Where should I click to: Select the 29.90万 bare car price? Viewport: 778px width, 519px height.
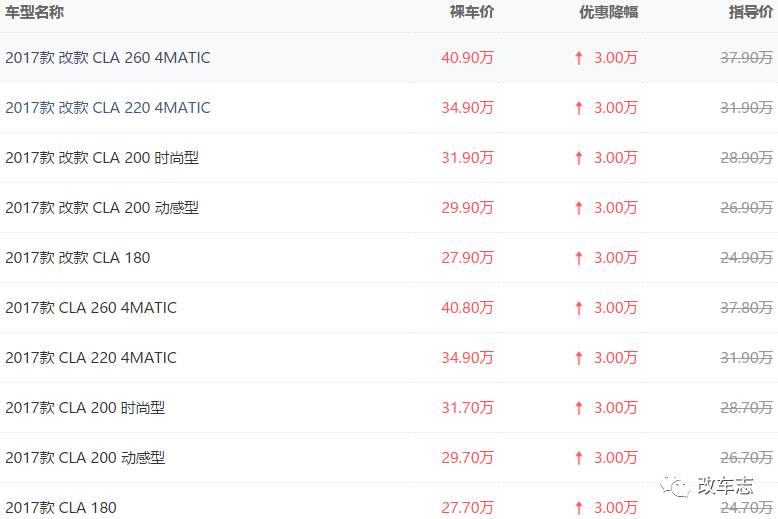pos(467,208)
